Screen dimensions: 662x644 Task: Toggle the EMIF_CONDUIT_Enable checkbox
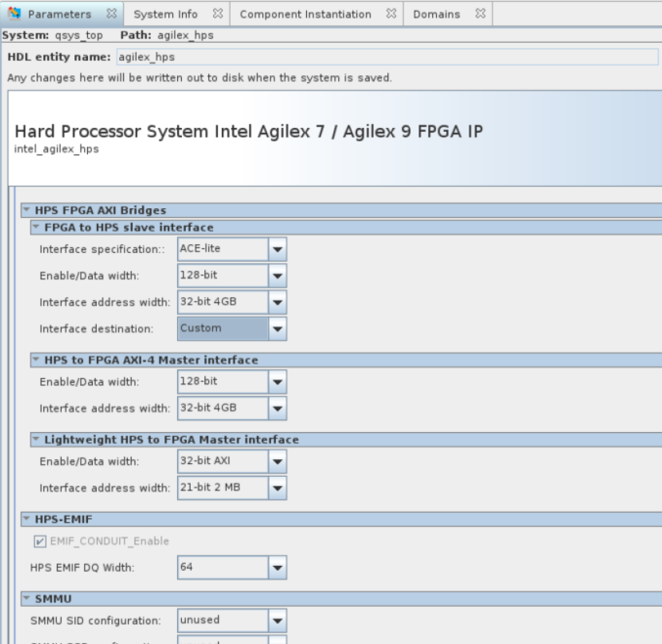(x=40, y=541)
